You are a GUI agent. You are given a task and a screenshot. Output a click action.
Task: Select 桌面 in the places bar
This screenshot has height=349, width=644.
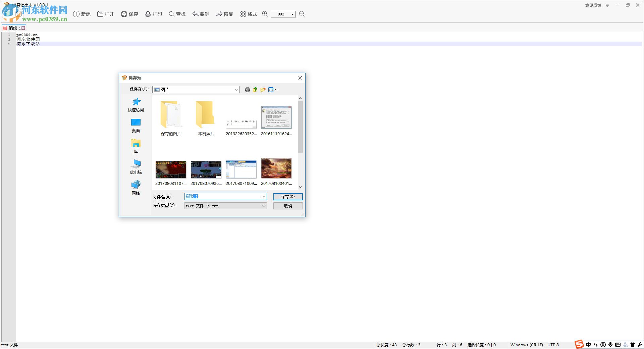click(x=136, y=126)
